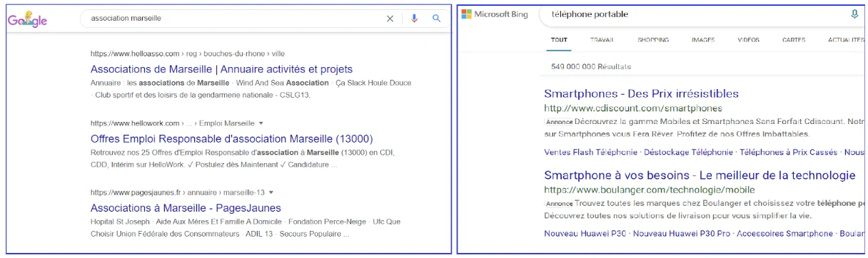Open Associations de Marseille annuaire result

coord(221,69)
